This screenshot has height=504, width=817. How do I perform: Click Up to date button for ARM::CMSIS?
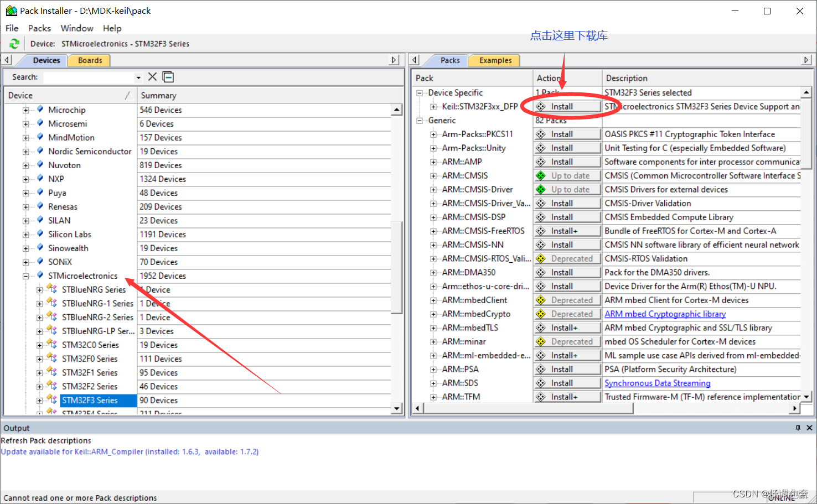click(x=567, y=175)
